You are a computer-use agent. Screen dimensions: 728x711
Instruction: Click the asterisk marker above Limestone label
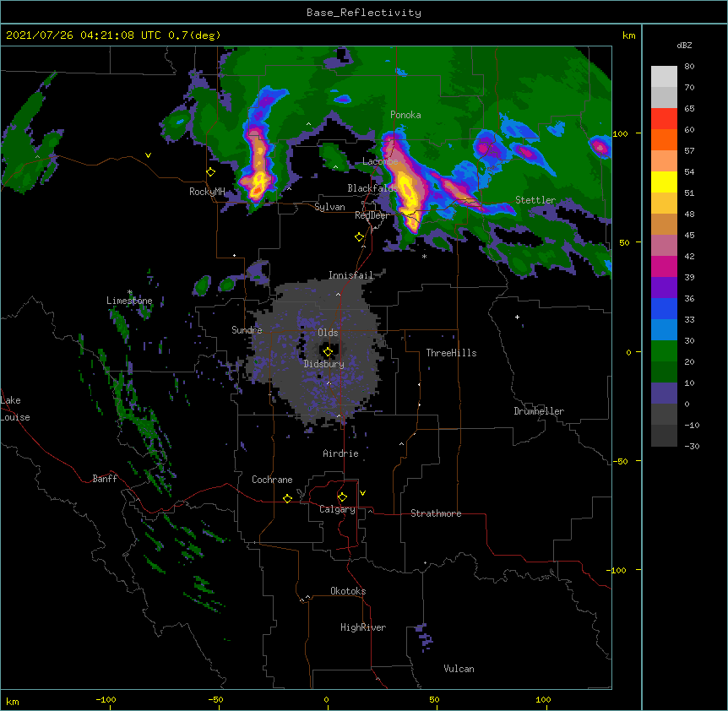pyautogui.click(x=130, y=293)
